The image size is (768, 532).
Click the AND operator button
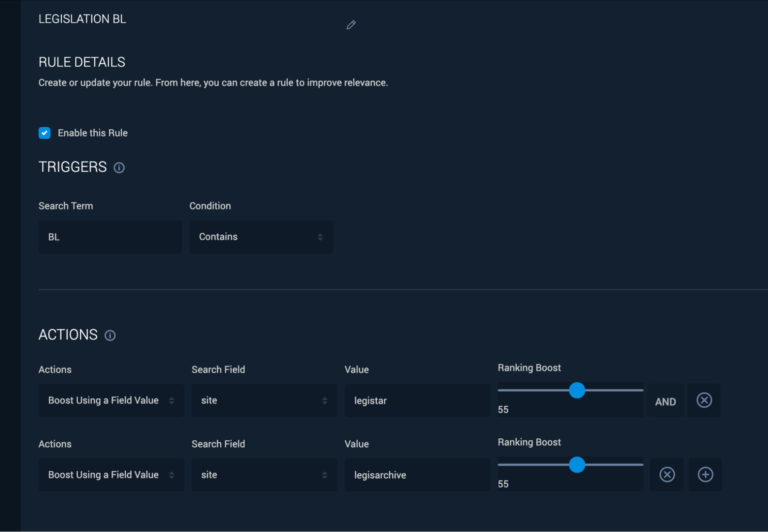665,402
